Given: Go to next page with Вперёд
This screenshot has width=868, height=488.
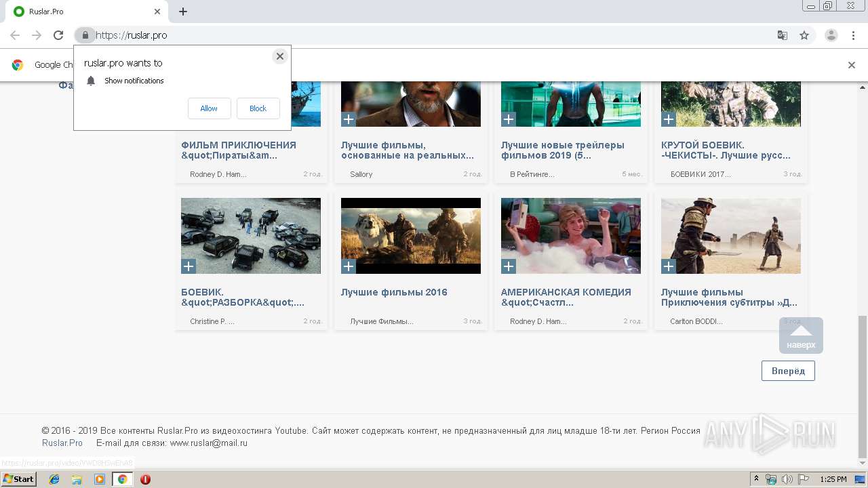Looking at the screenshot, I should point(788,371).
